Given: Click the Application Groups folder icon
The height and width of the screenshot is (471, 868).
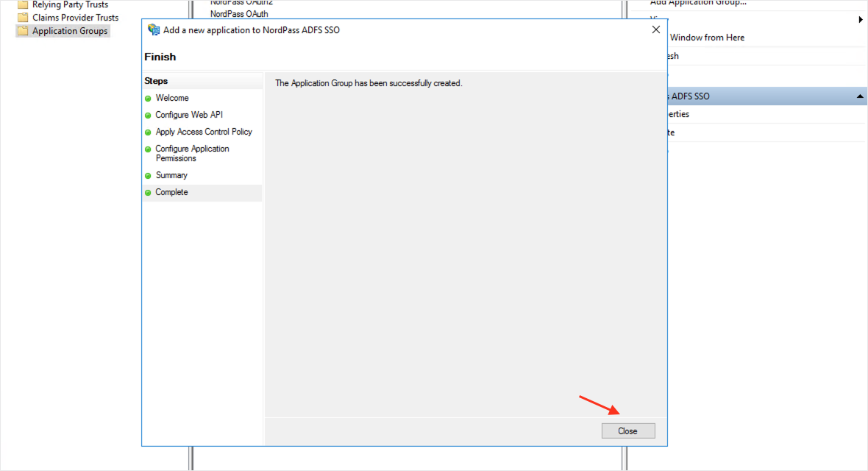Looking at the screenshot, I should pos(23,31).
